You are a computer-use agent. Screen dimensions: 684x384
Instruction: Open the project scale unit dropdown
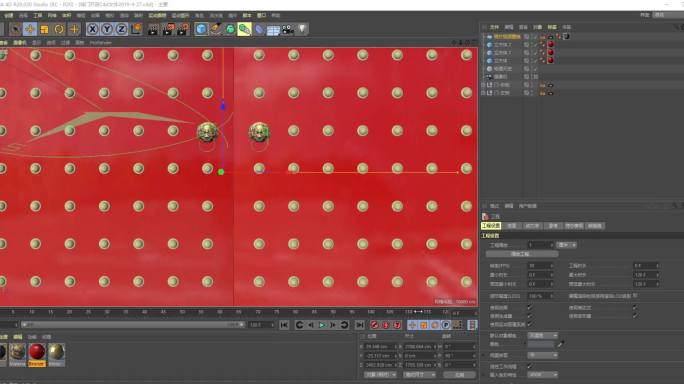pos(567,245)
